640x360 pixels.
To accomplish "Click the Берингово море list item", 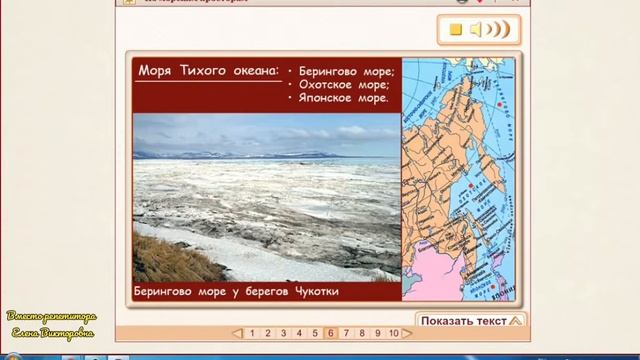I will pos(347,71).
